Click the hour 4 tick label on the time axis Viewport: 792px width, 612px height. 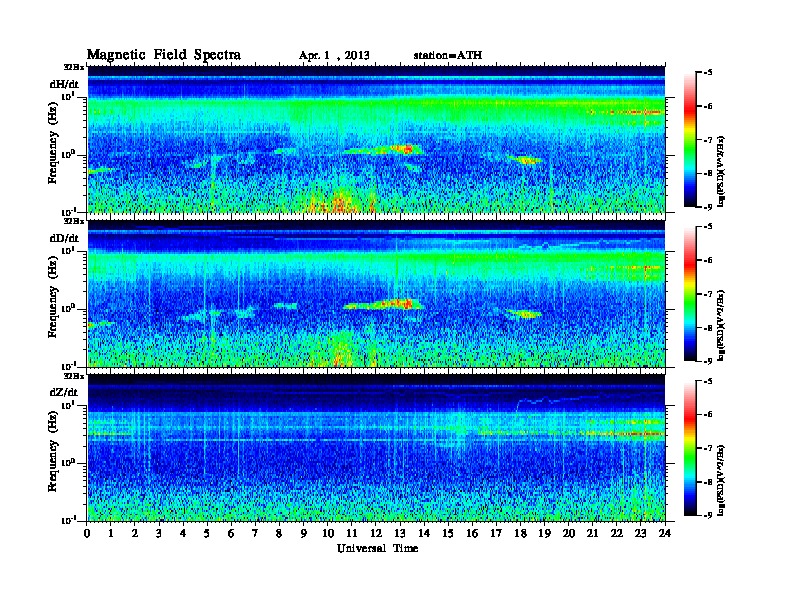pyautogui.click(x=183, y=533)
